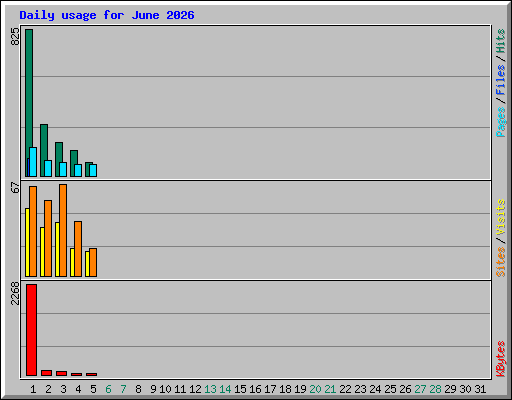Click green weekend day 7 label
Image resolution: width=512 pixels, height=400 pixels.
pyautogui.click(x=123, y=389)
